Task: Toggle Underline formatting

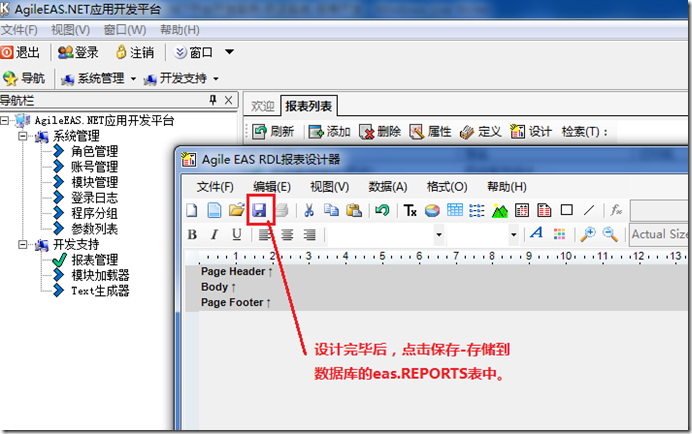Action: [x=237, y=234]
